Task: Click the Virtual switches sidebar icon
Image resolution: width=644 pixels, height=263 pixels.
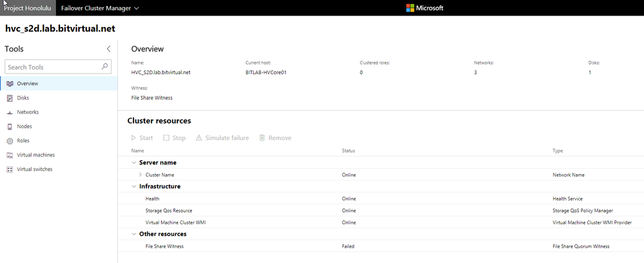Action: click(10, 170)
